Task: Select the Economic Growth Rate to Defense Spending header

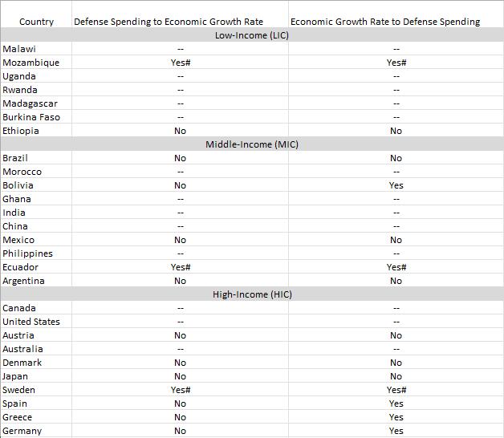Action: click(x=396, y=22)
